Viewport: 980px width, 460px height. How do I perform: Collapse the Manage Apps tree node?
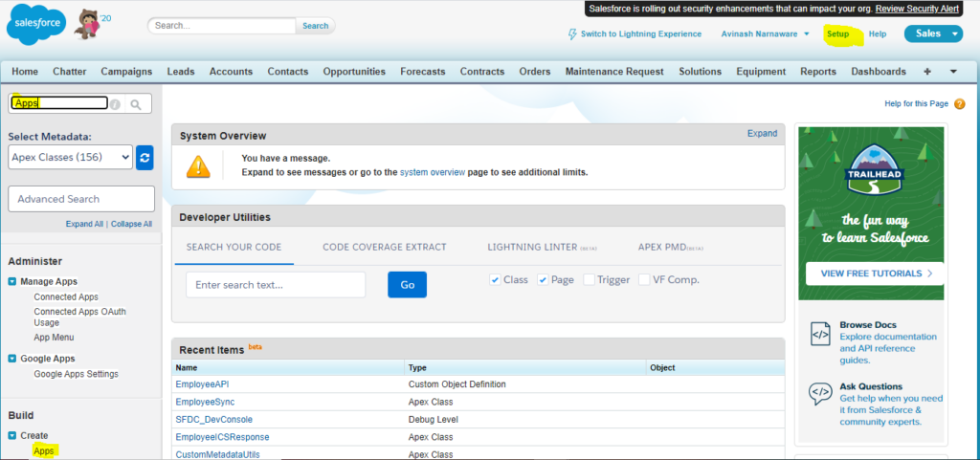pos(11,281)
